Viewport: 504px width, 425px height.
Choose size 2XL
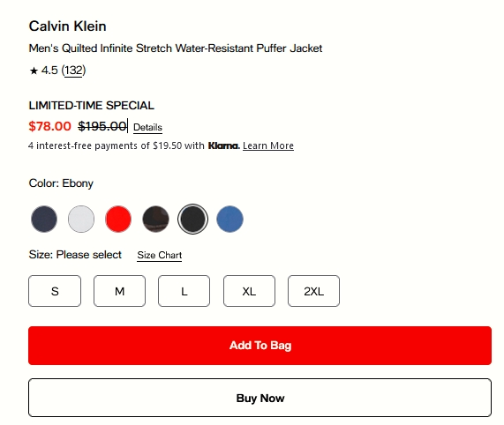coord(313,291)
